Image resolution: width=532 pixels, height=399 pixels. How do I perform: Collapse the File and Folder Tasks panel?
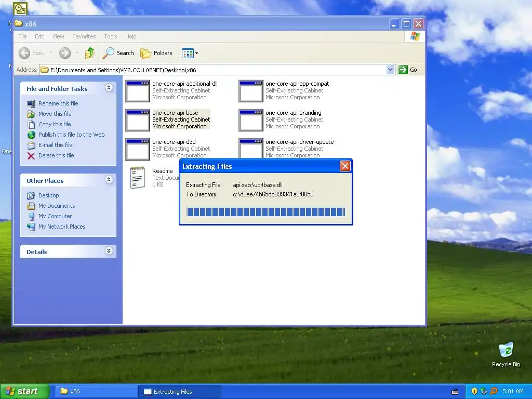109,88
